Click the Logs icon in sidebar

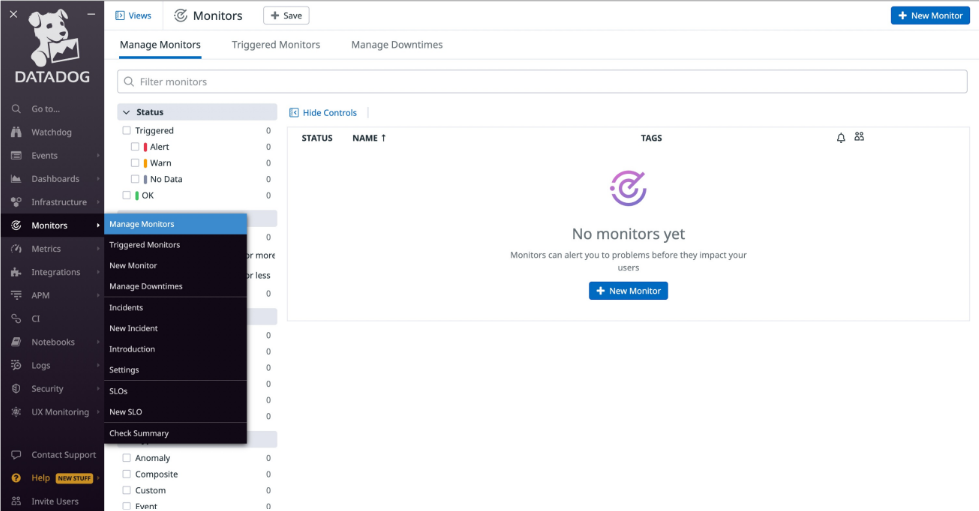pos(16,365)
